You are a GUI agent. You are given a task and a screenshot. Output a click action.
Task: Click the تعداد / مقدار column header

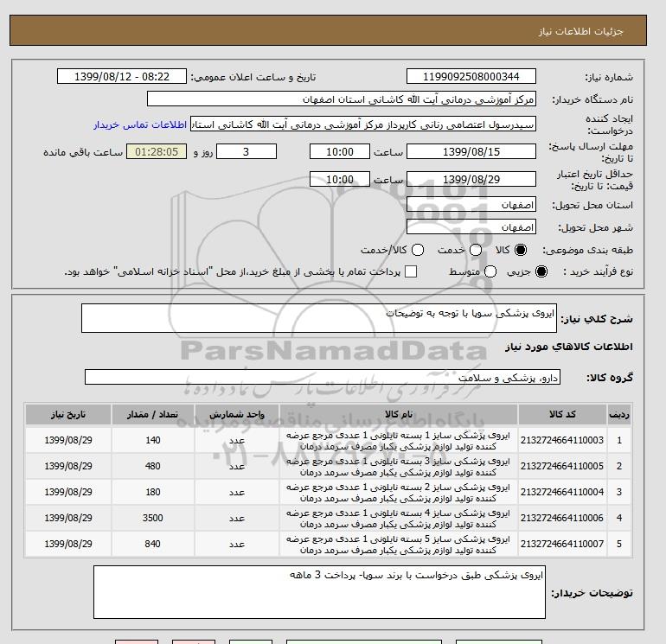153,414
